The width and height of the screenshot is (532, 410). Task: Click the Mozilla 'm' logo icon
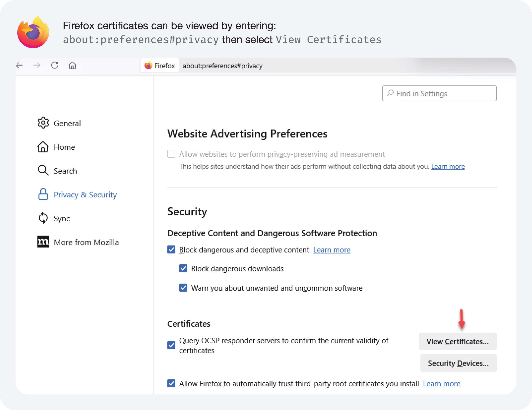(43, 242)
